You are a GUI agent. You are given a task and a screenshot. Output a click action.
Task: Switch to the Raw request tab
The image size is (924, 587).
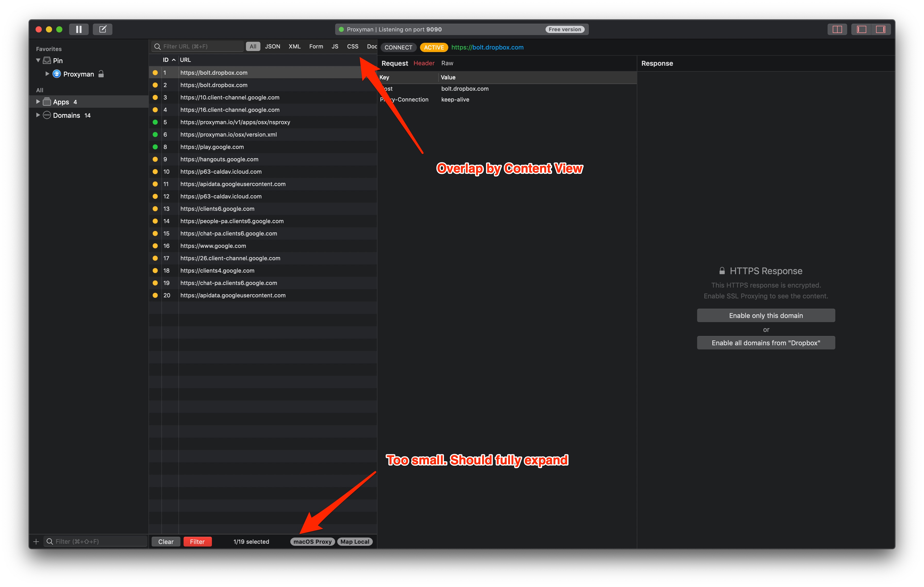pos(447,63)
